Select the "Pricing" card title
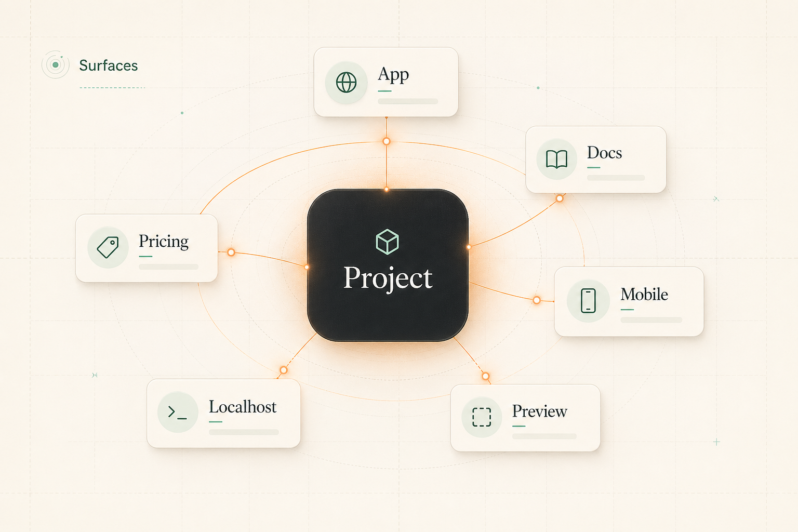798x532 pixels. (163, 242)
